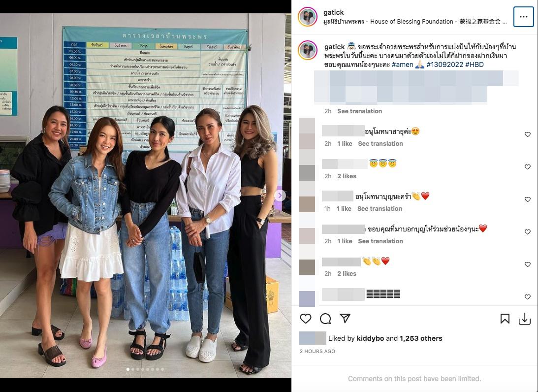
Task: Open the #HBD hashtag
Action: [x=475, y=65]
